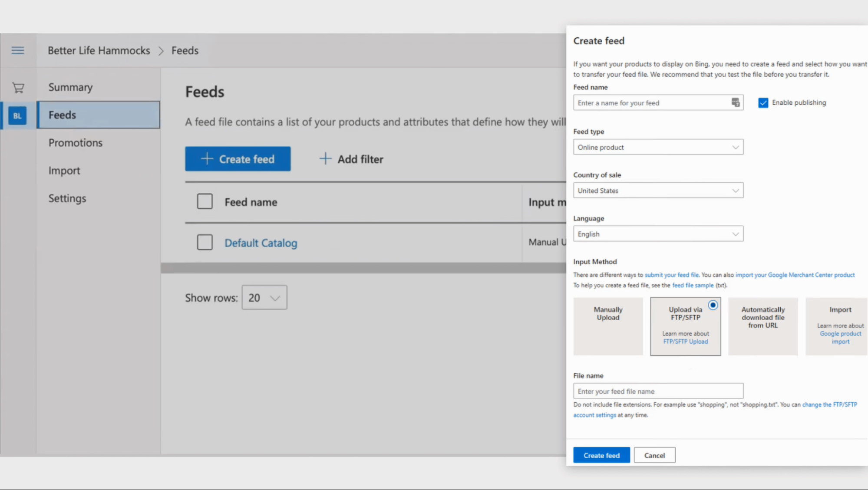Expand the Show rows dropdown

pos(264,297)
